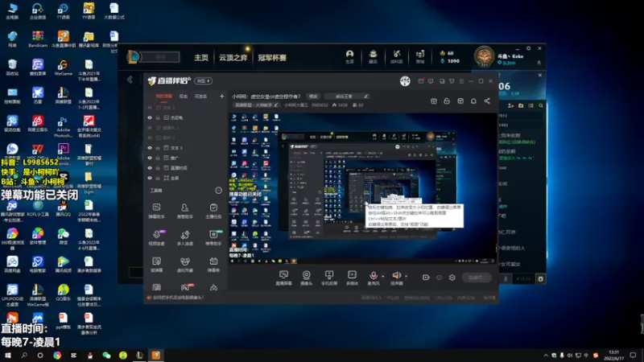
Task: Toggle visibility of the 文本 3 layer
Action: pyautogui.click(x=150, y=148)
